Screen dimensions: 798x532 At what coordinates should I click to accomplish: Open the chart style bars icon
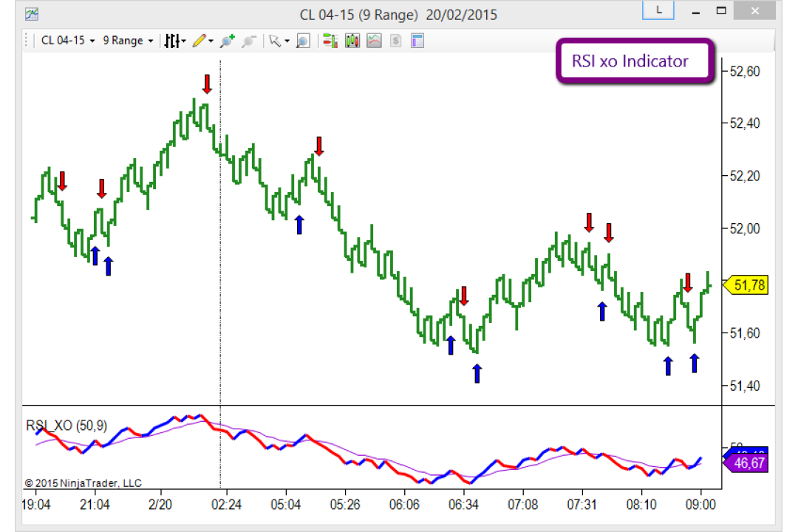pyautogui.click(x=172, y=41)
